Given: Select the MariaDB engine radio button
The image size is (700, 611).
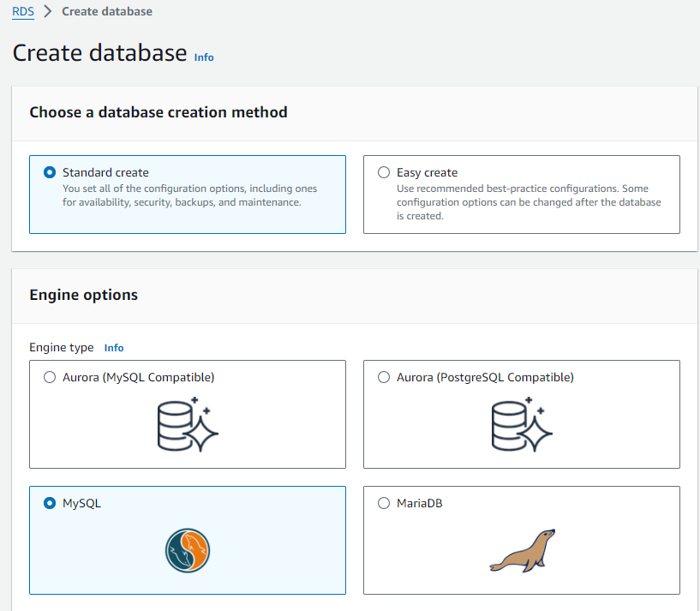Looking at the screenshot, I should [x=384, y=503].
